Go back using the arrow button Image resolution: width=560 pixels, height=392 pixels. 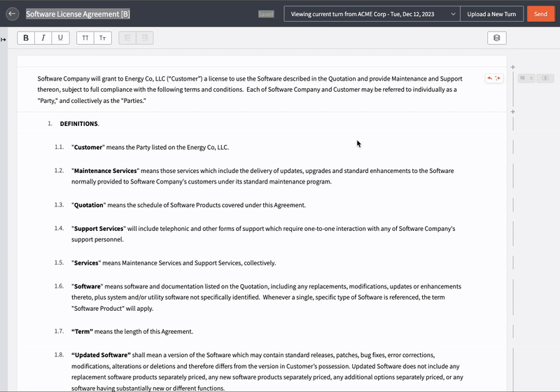point(12,14)
